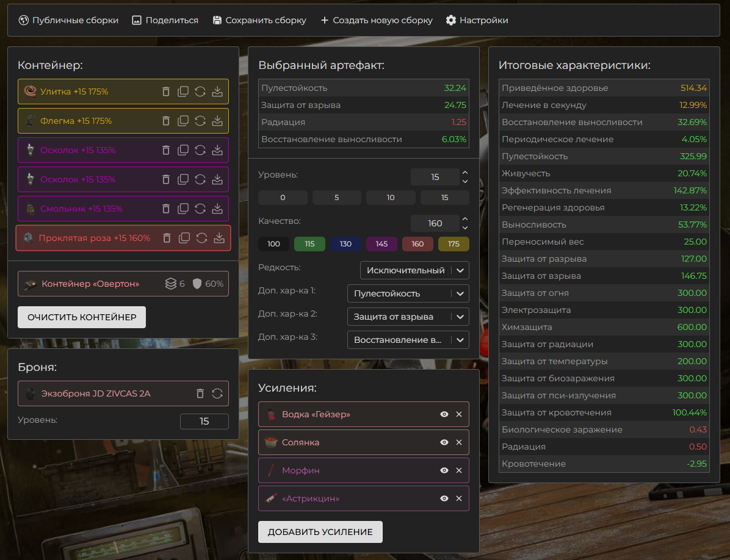This screenshot has height=560, width=730.
Task: Remove the Солянка boost with X
Action: tap(459, 442)
